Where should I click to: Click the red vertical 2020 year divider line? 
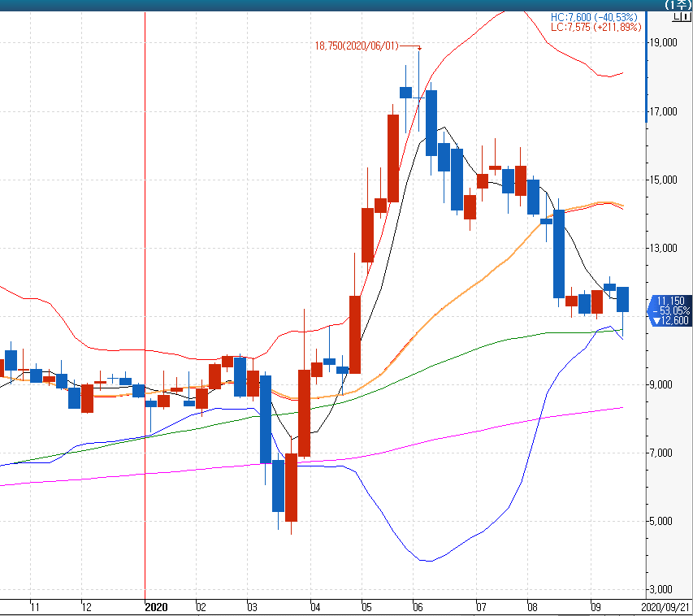[x=145, y=244]
